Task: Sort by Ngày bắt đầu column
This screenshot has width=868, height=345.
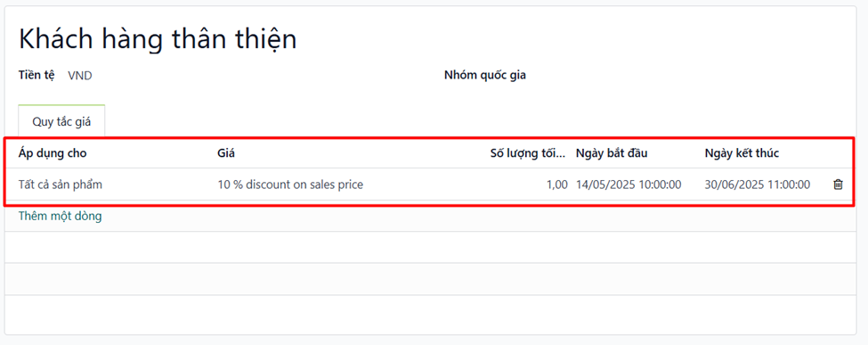Action: tap(612, 153)
